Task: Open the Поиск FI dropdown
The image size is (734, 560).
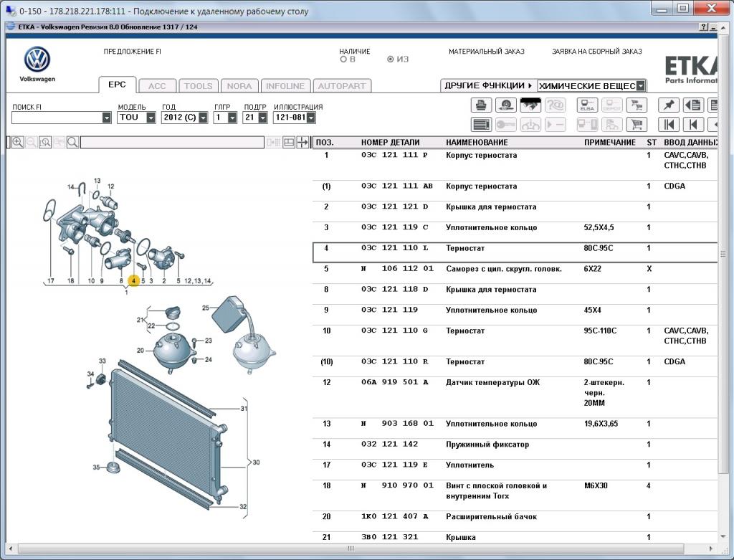Action: tap(107, 118)
